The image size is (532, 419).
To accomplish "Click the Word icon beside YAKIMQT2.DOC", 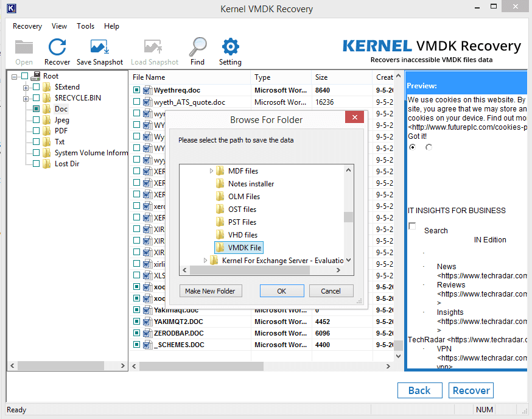I will [x=147, y=322].
